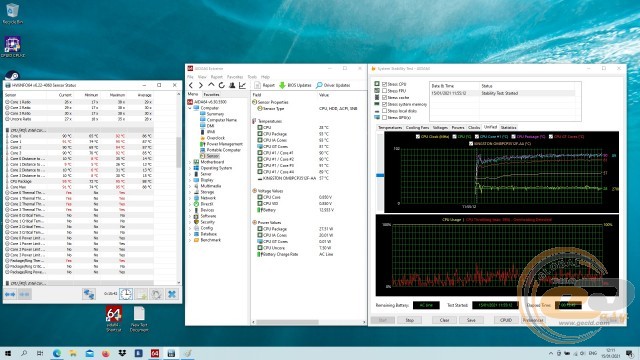Click the HWiNFO sensor list vertical scrollbar

[x=178, y=152]
